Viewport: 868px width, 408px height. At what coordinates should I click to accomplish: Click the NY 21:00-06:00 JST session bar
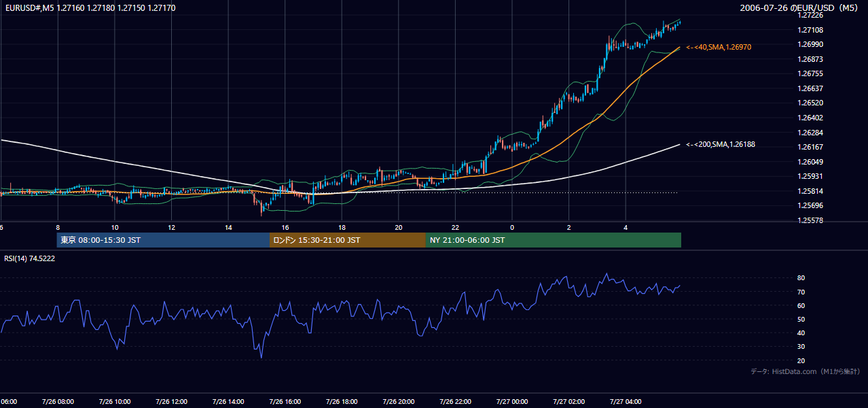554,240
